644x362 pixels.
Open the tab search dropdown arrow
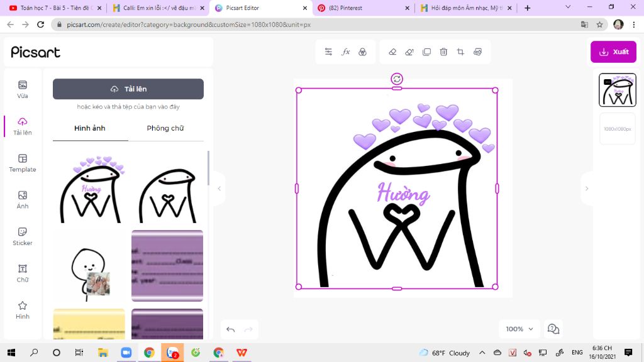[x=568, y=7]
